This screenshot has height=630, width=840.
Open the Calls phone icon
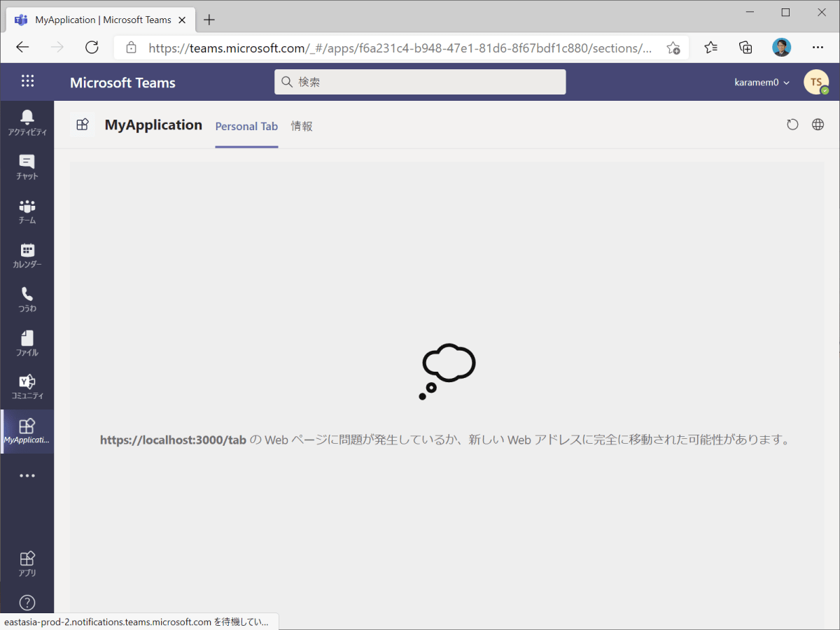tap(27, 299)
